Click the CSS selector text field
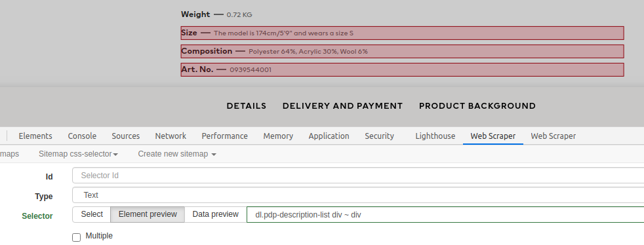The width and height of the screenshot is (644, 245). click(445, 215)
